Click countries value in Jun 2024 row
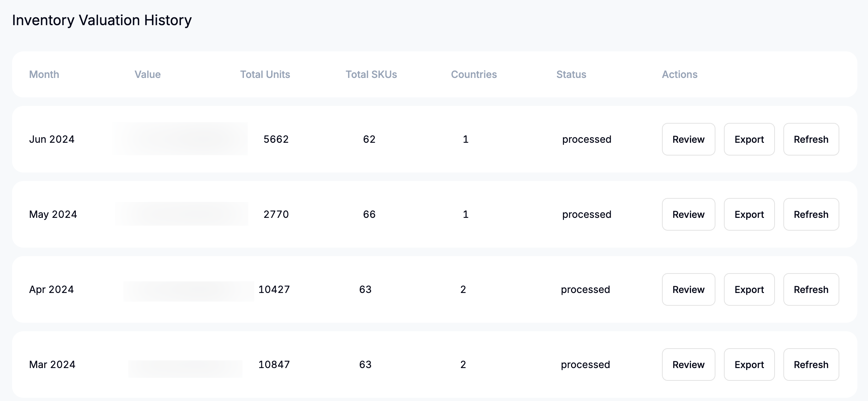Image resolution: width=868 pixels, height=401 pixels. pos(466,139)
